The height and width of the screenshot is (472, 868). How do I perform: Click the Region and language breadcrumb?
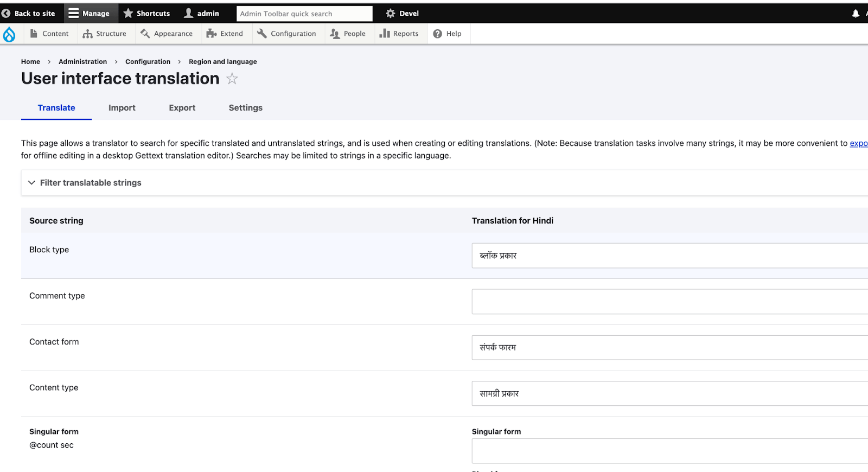223,62
